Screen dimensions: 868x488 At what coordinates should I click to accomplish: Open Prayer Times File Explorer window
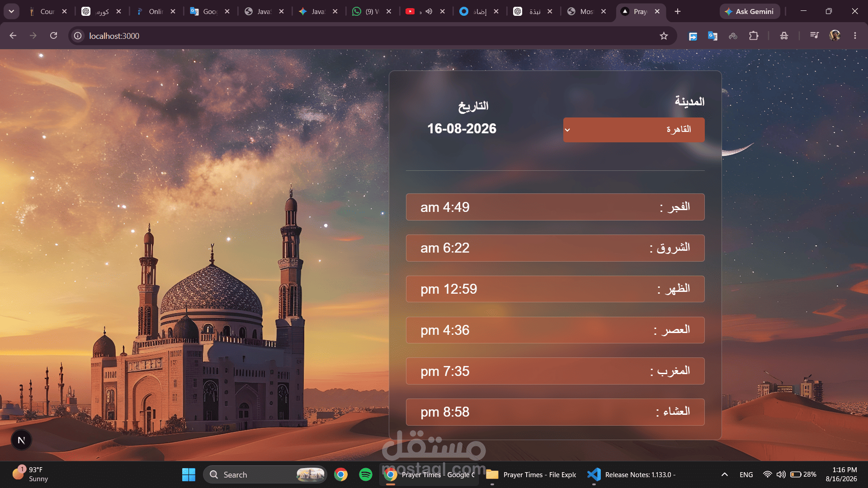(531, 474)
